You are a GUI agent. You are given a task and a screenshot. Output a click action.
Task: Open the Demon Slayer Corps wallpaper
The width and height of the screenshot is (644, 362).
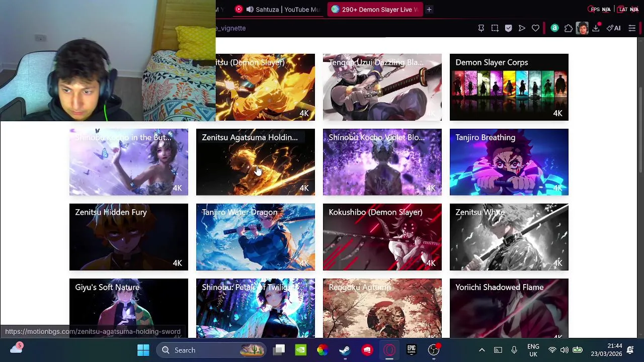pyautogui.click(x=509, y=87)
